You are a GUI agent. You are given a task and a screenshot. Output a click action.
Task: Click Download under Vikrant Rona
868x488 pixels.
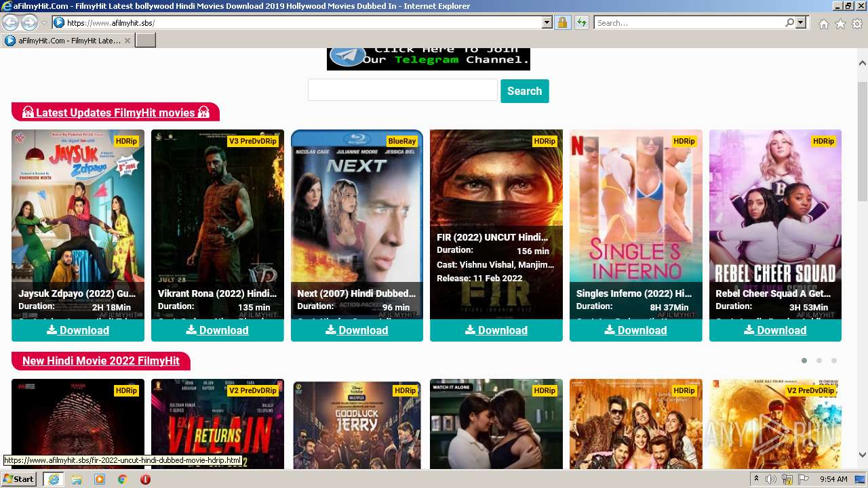218,330
